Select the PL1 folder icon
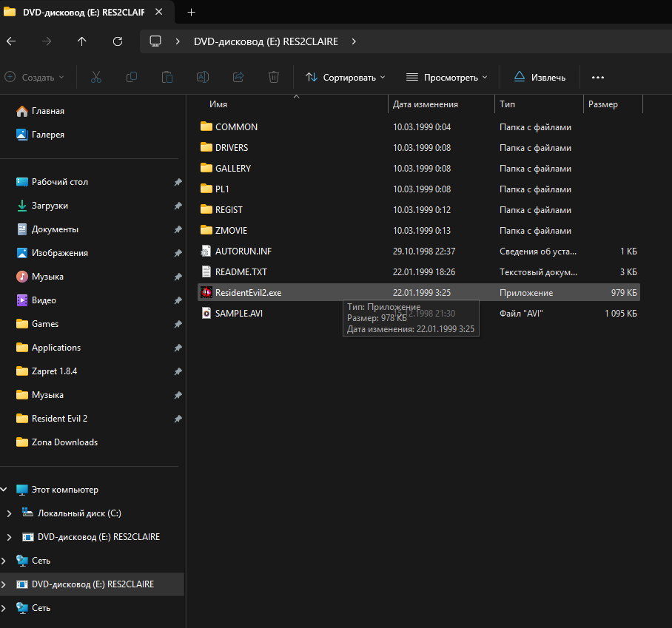The height and width of the screenshot is (628, 672). pyautogui.click(x=206, y=189)
